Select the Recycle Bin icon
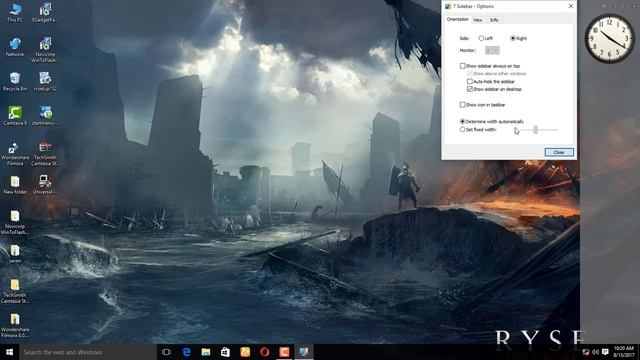 point(15,81)
